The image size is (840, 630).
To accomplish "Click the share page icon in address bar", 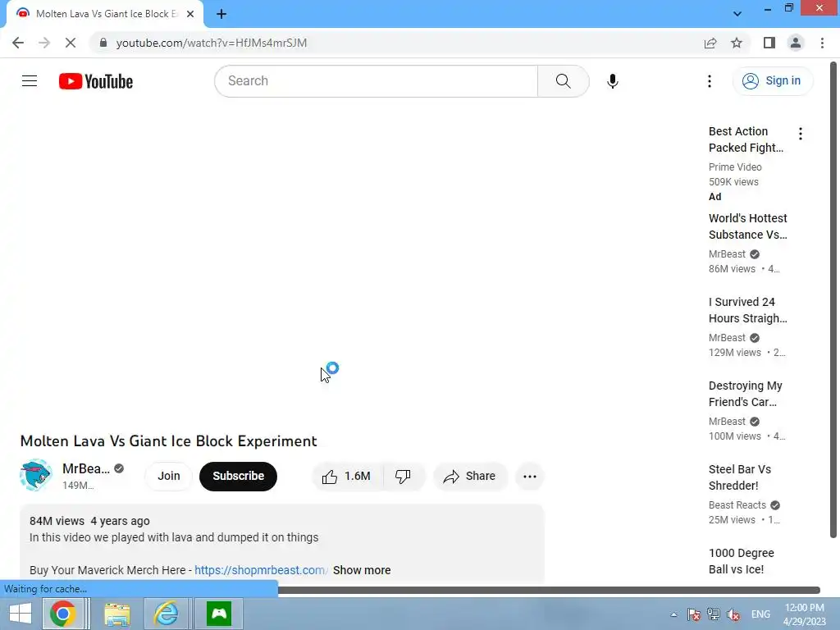I will (x=710, y=43).
